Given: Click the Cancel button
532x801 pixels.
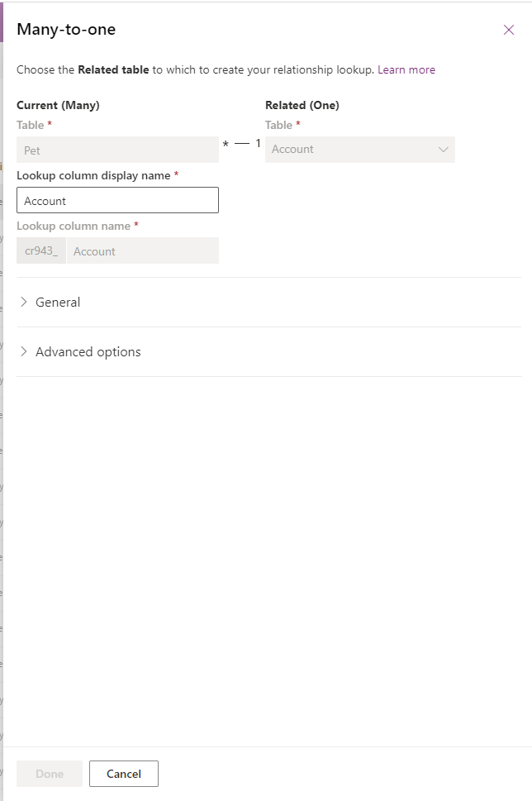Looking at the screenshot, I should [124, 774].
